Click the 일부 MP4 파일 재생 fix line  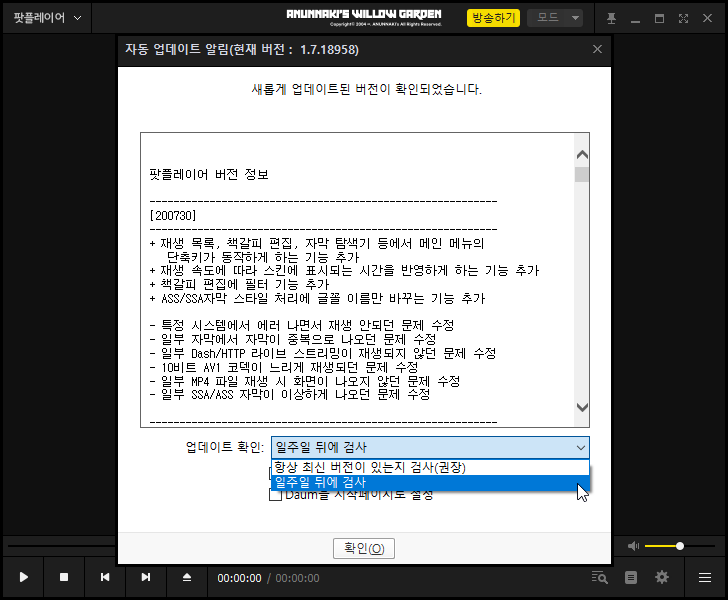305,381
